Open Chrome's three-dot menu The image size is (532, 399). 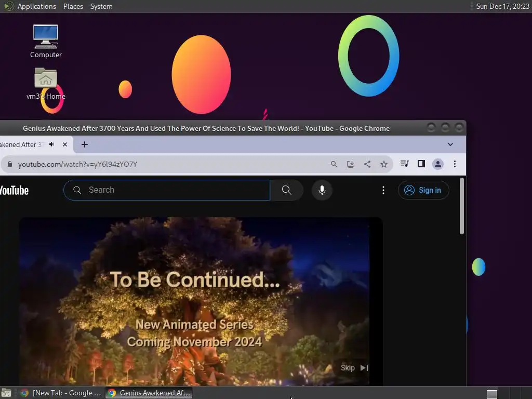[455, 164]
